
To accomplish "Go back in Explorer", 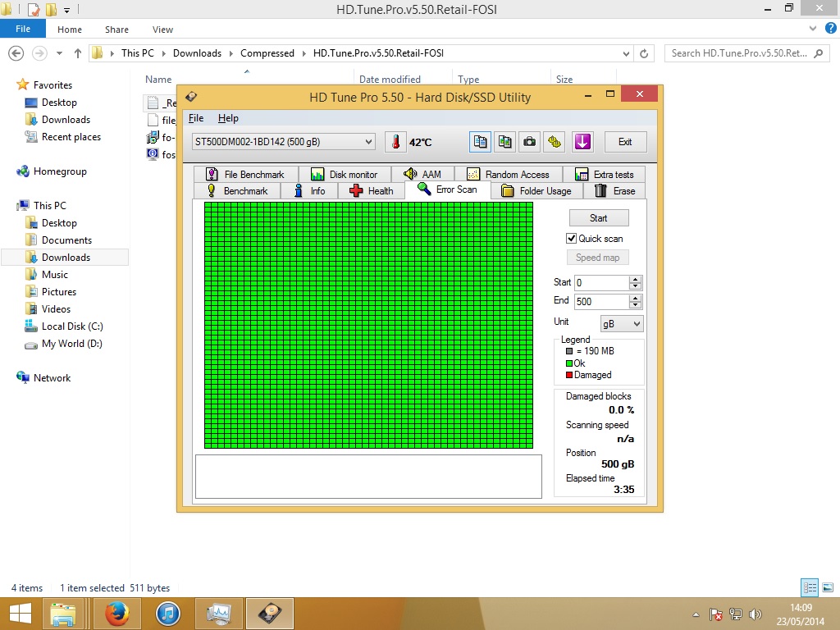I will [16, 53].
